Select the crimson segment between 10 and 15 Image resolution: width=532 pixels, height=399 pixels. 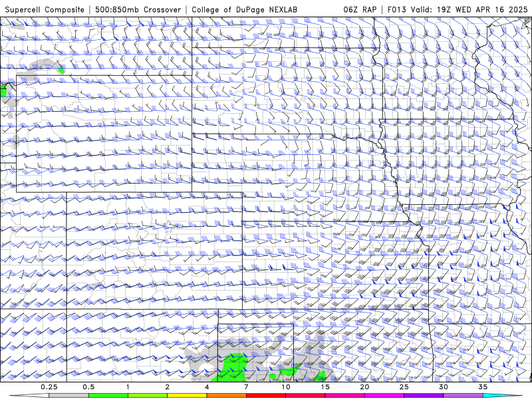305,396
